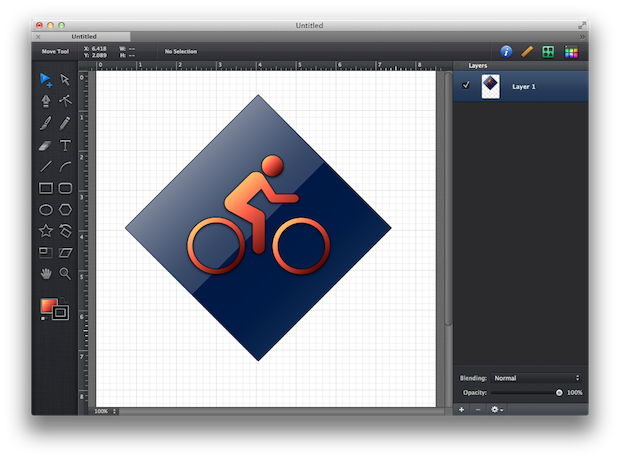Open the Blending mode Normal dropdown
Viewport: 620px width, 459px height.
[x=537, y=378]
